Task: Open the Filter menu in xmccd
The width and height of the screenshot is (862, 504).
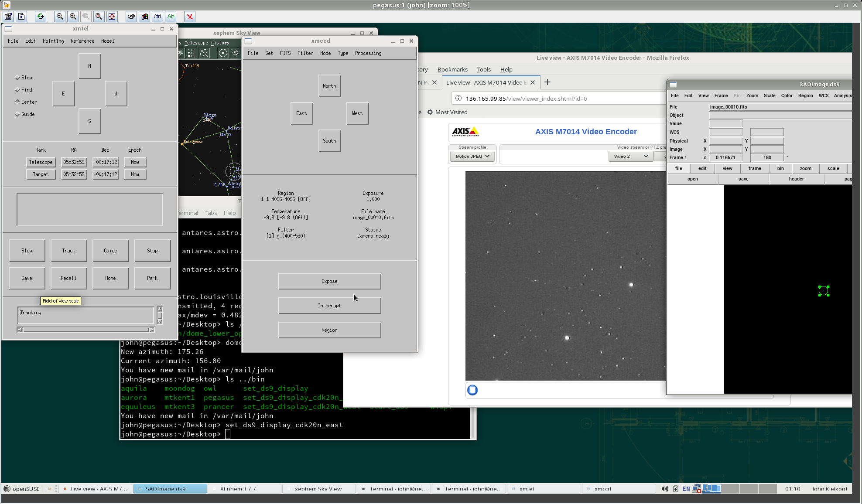Action: pyautogui.click(x=305, y=53)
